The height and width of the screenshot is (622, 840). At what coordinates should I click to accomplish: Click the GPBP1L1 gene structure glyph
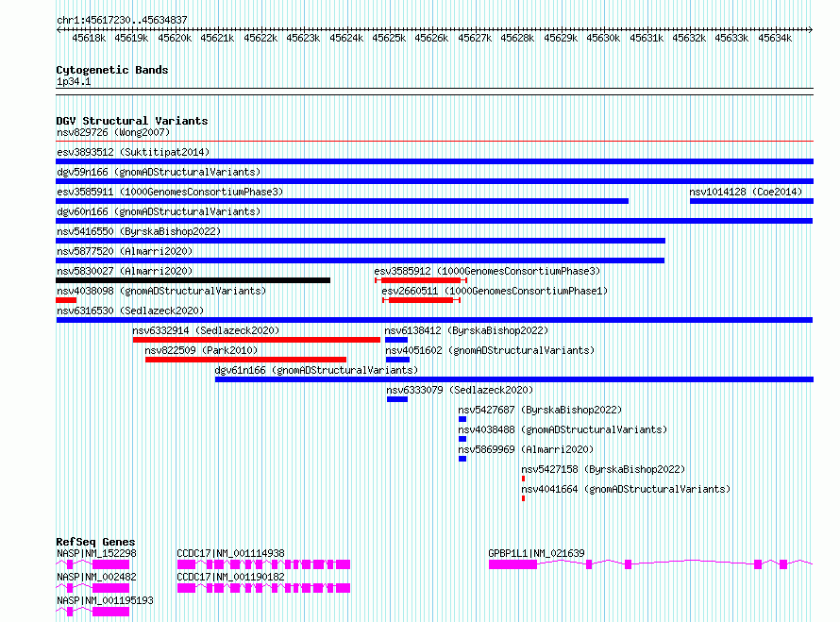650,564
